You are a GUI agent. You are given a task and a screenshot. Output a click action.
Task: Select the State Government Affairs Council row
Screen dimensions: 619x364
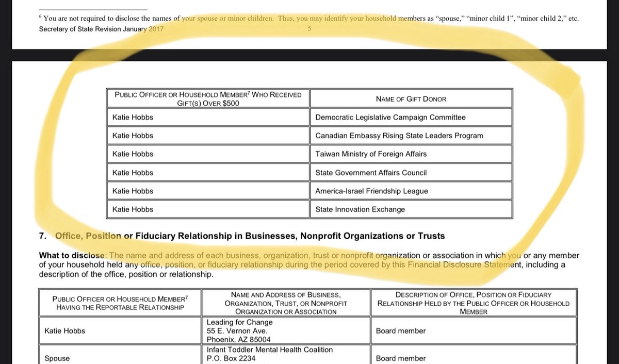pyautogui.click(x=370, y=173)
